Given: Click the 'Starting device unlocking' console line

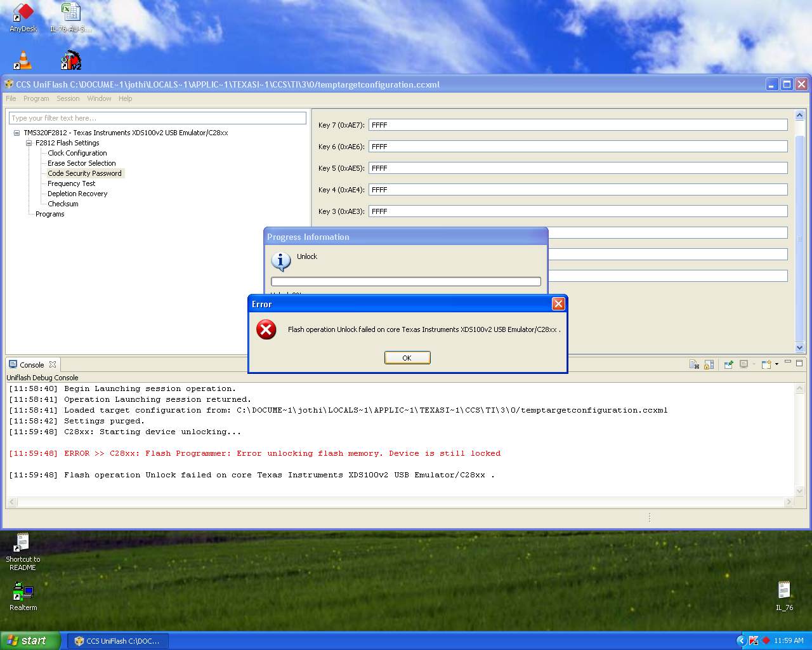Looking at the screenshot, I should click(125, 432).
